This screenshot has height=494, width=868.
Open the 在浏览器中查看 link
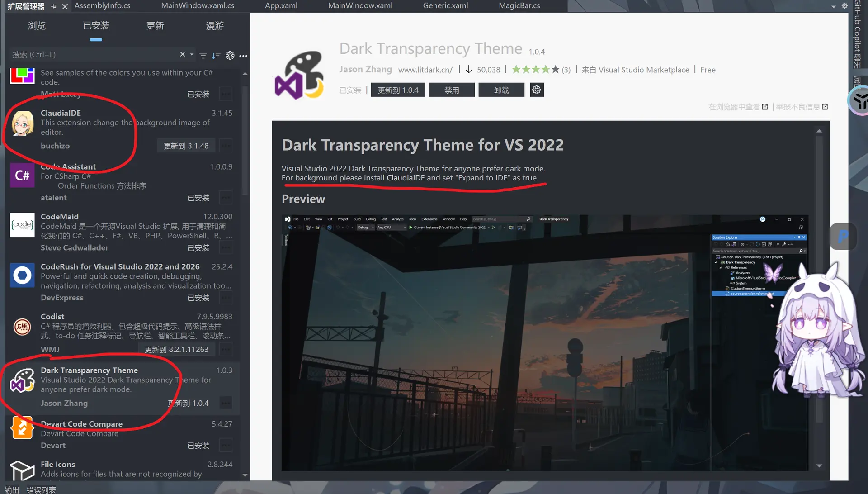[738, 107]
